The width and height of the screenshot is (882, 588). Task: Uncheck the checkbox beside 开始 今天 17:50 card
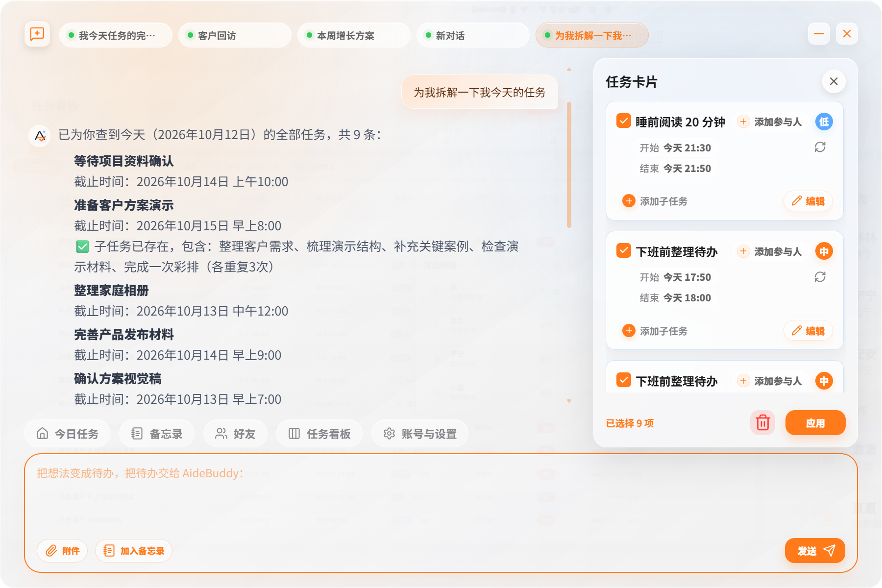(623, 250)
